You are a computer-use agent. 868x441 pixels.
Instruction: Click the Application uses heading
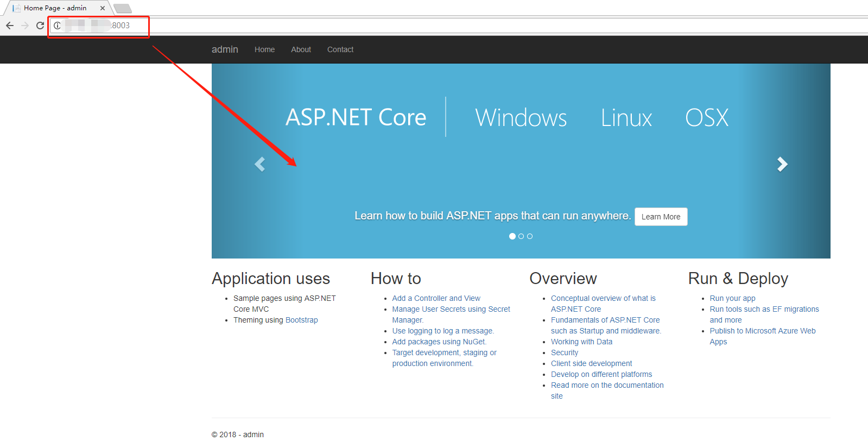tap(271, 279)
